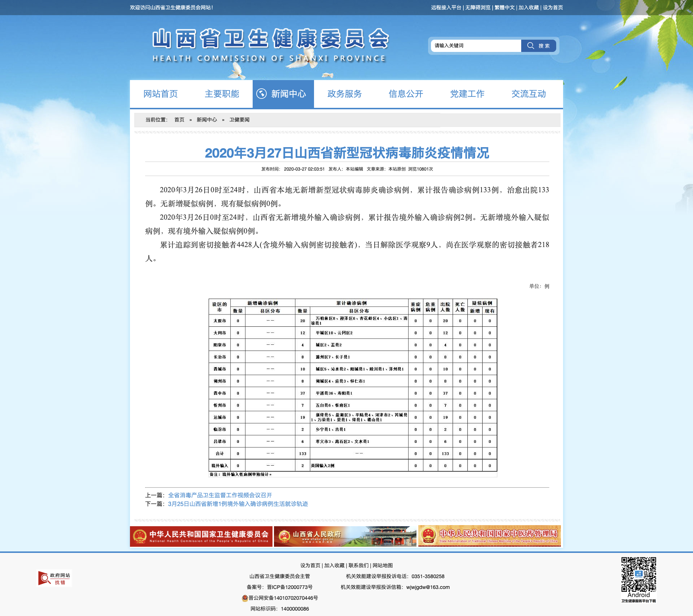Open the 信息公开 nav tab
The image size is (693, 616).
406,94
